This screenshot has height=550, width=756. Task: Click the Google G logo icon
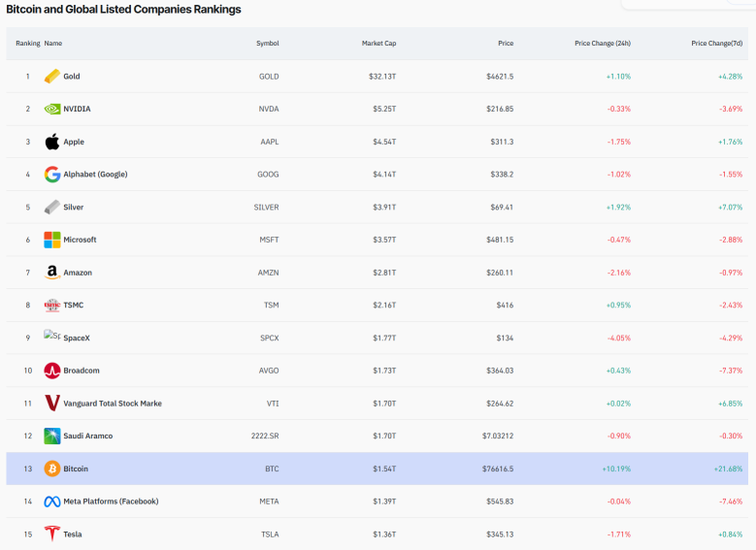pos(52,174)
